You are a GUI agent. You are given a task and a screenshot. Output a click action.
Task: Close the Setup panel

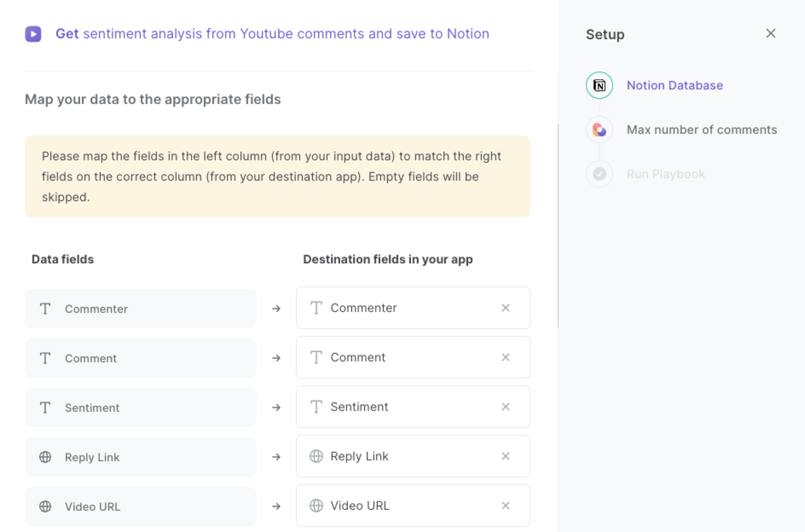[x=770, y=33]
